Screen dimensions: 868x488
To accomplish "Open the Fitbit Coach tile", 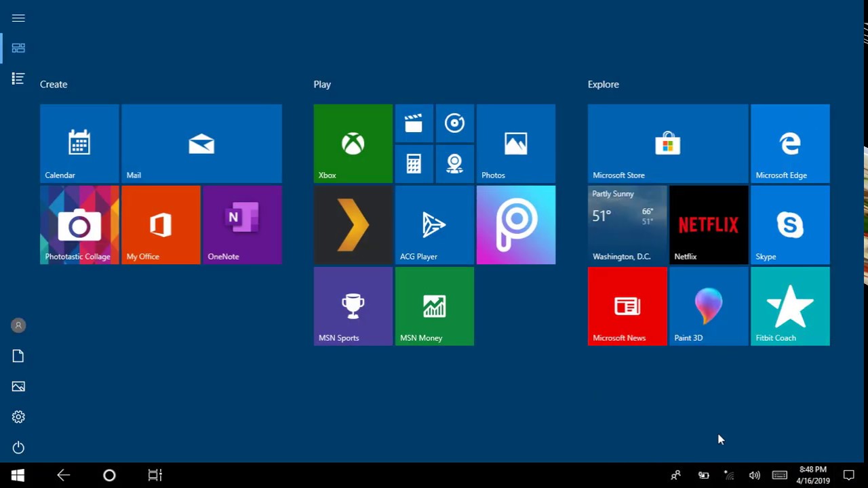I will (790, 306).
